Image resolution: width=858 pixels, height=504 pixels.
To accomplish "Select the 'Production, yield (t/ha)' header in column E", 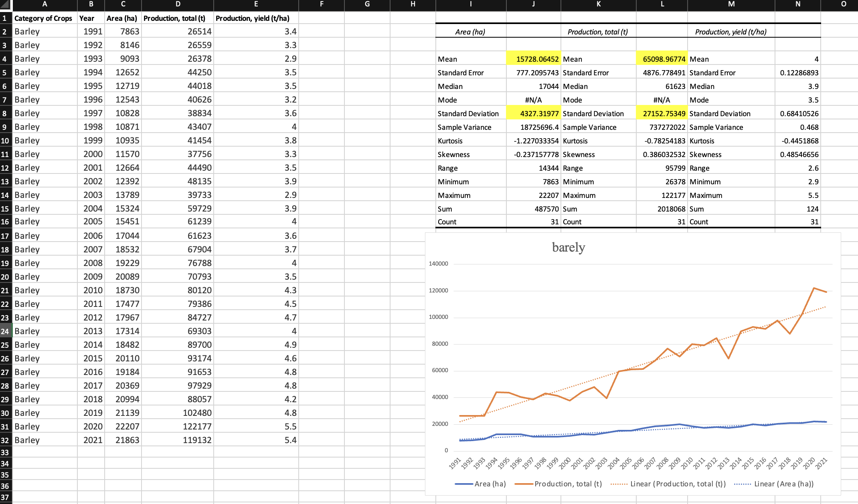I will [253, 18].
